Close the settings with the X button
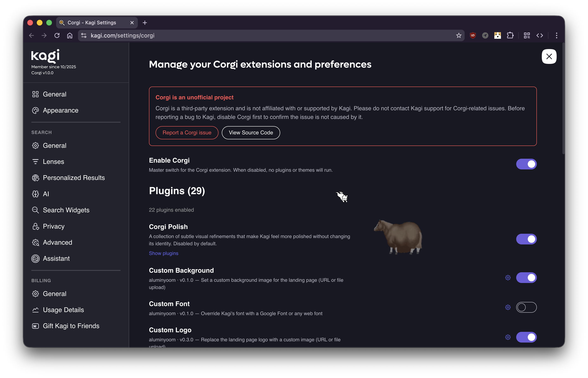 (549, 56)
